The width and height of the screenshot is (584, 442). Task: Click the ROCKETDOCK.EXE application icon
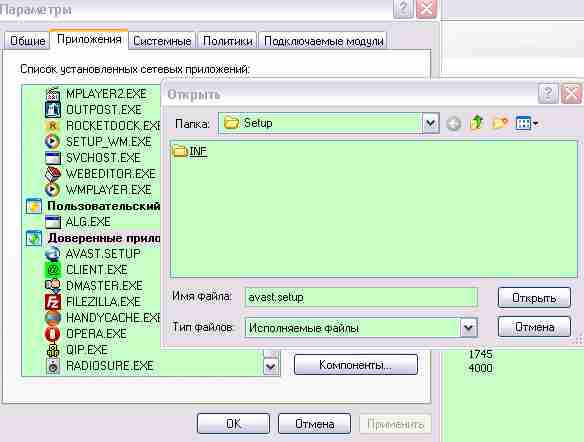coord(53,126)
